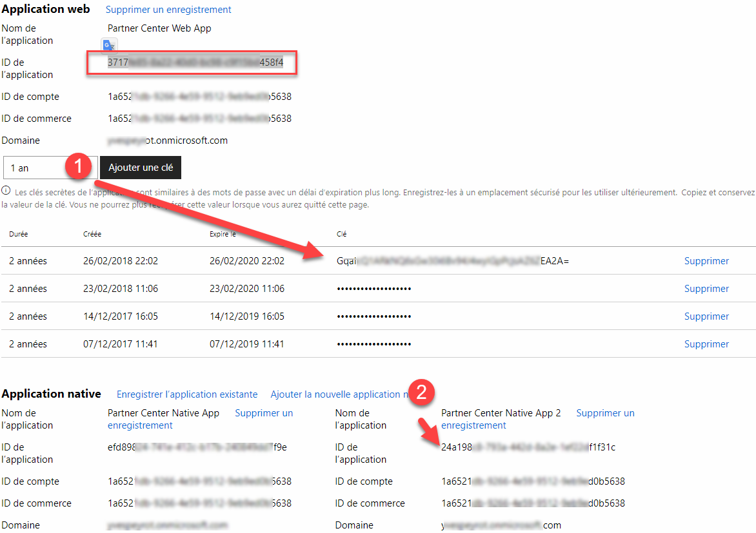Click the 'Durée' column header

[x=18, y=234]
